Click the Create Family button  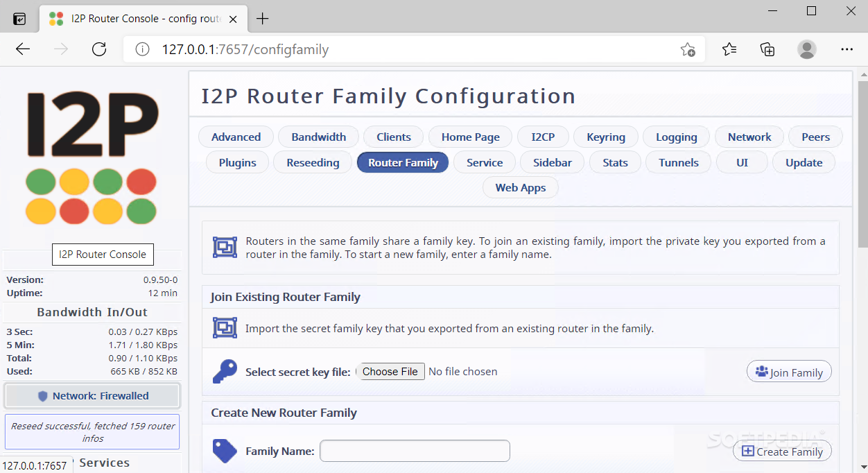click(782, 452)
